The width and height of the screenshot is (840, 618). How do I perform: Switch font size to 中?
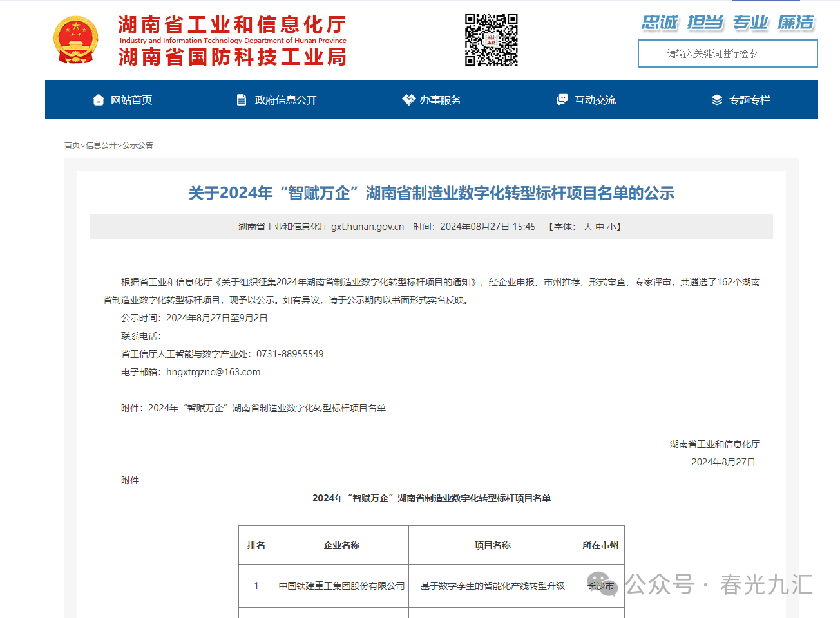[x=600, y=226]
